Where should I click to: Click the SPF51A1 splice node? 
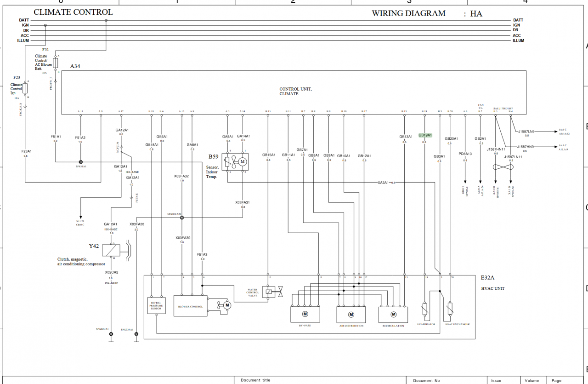click(x=81, y=162)
